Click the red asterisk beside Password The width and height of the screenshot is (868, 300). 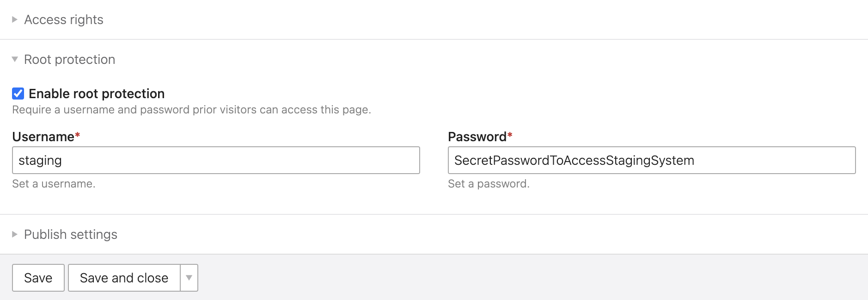click(x=510, y=135)
